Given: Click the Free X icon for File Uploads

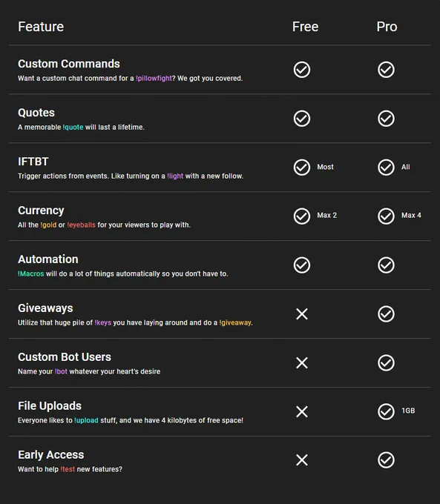Looking at the screenshot, I should click(302, 412).
